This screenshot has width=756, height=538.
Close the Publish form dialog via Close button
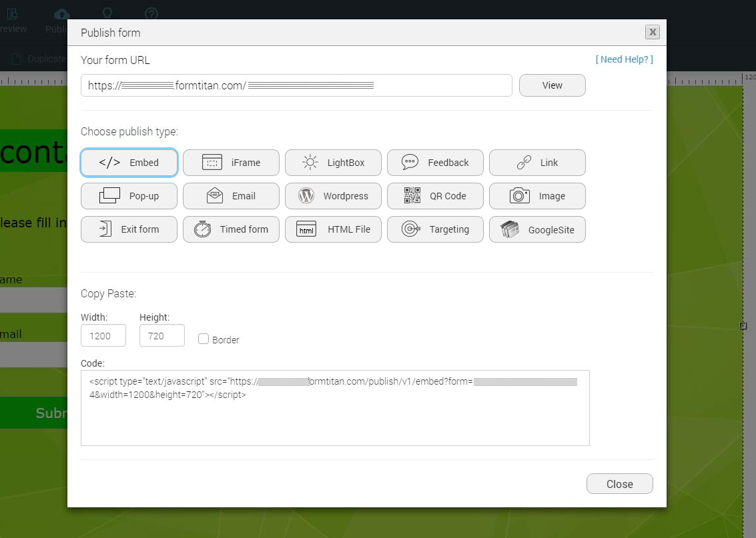click(620, 484)
